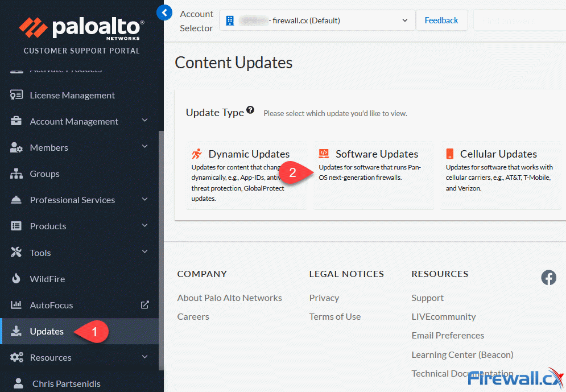566x392 pixels.
Task: Click the WildFire flame icon
Action: [x=16, y=279]
